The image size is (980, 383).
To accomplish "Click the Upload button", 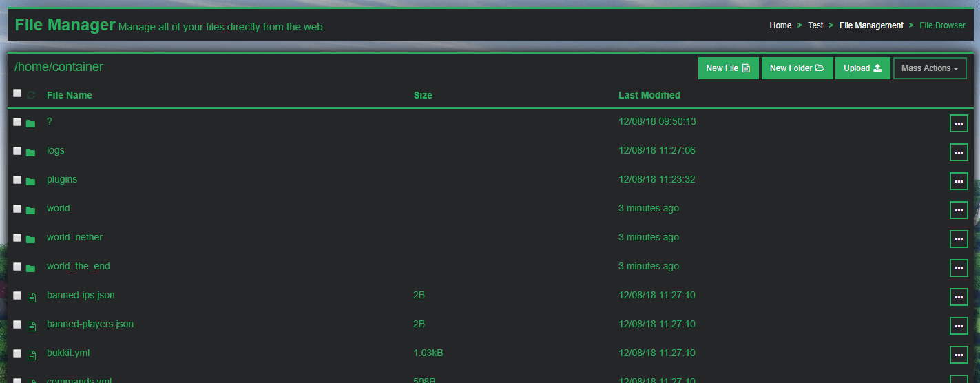I will [x=862, y=68].
